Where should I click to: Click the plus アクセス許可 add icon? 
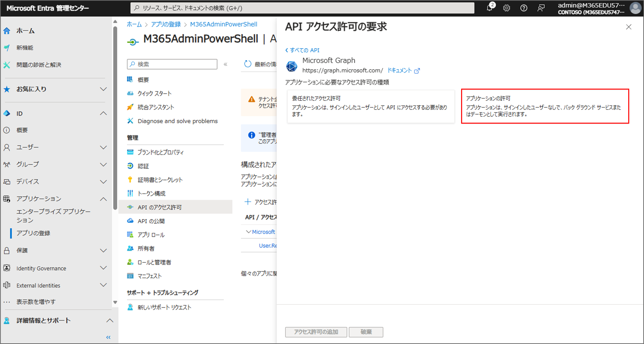tap(247, 202)
